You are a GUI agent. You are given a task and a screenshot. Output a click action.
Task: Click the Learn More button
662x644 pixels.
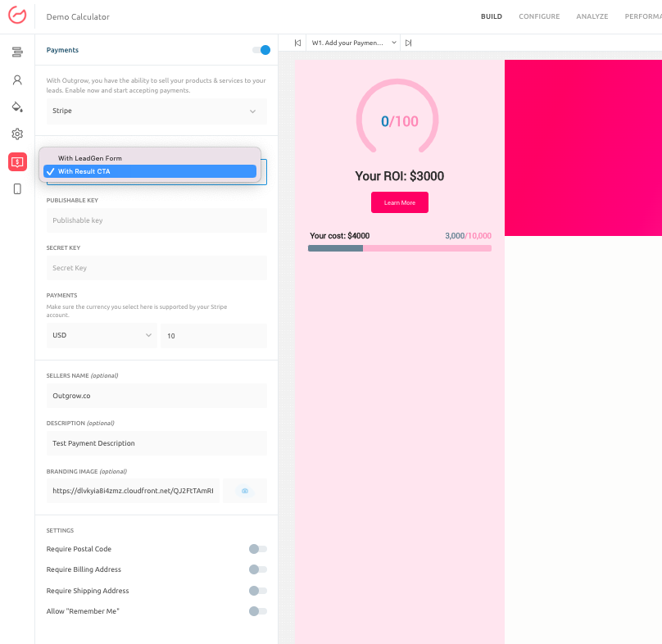pos(399,202)
